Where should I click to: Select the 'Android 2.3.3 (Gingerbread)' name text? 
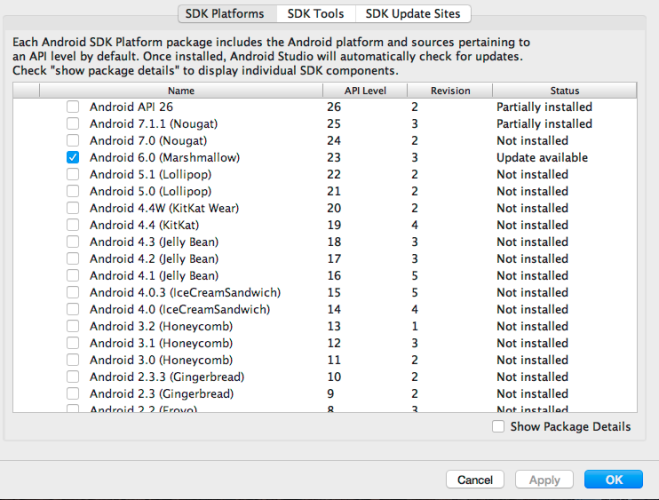[167, 376]
